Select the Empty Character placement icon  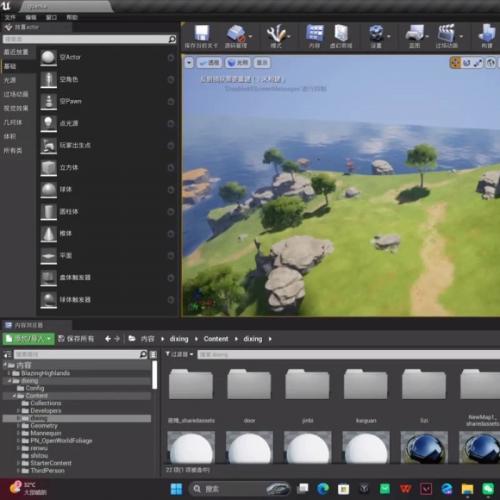(49, 79)
